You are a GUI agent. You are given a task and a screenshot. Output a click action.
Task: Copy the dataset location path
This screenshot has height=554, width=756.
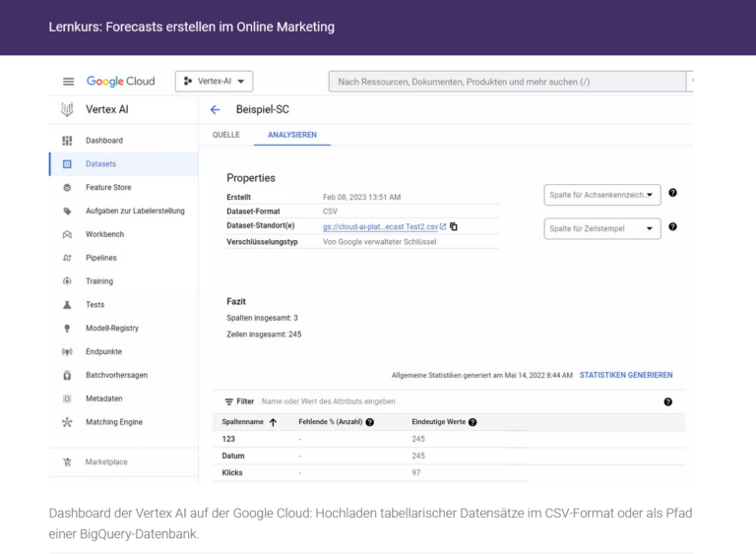pyautogui.click(x=454, y=226)
